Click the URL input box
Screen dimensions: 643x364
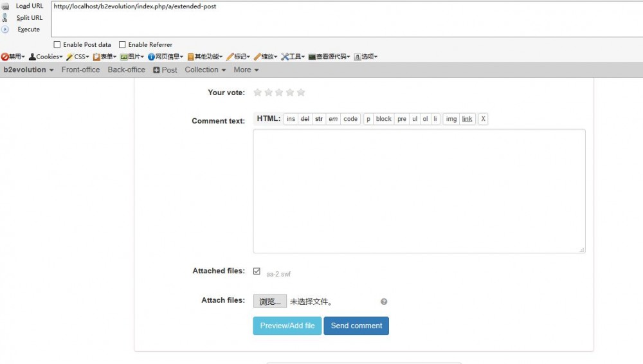coord(347,19)
